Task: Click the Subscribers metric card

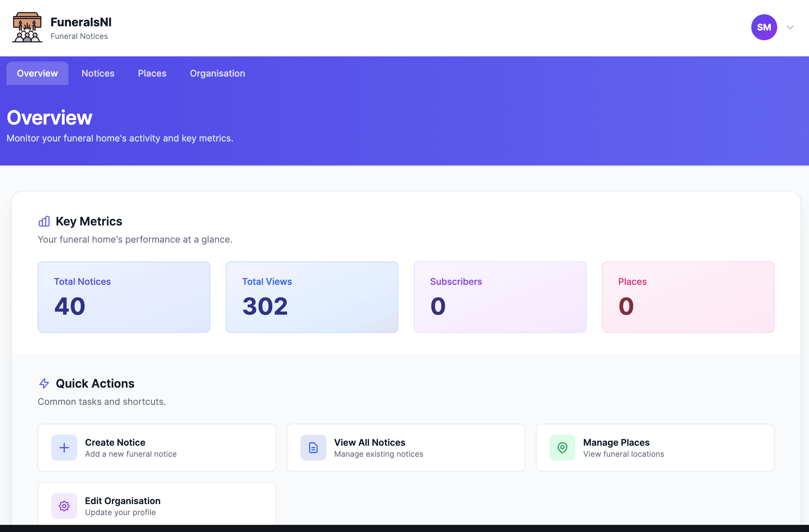Action: (x=500, y=297)
